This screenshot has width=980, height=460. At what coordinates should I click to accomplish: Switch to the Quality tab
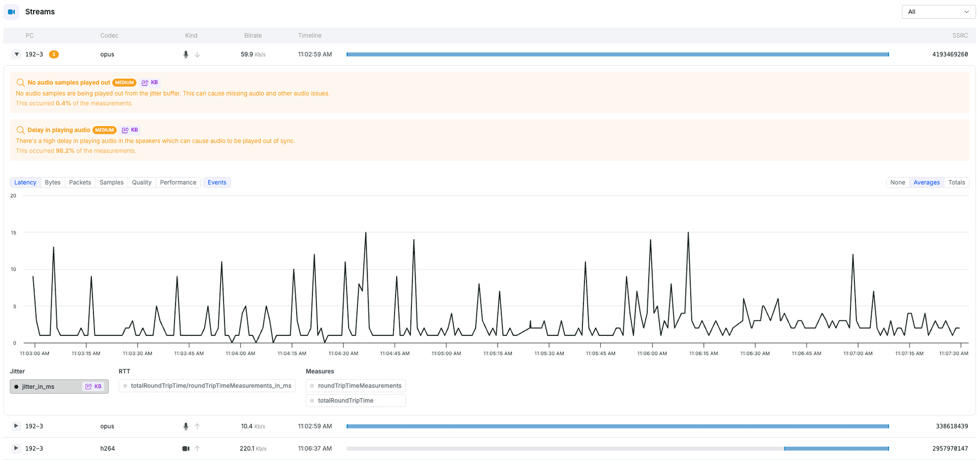[x=141, y=183]
